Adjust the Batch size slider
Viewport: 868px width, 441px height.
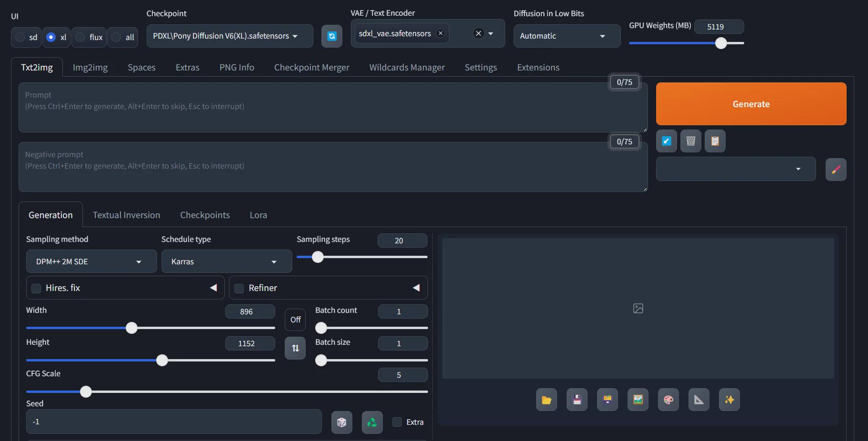(x=371, y=360)
